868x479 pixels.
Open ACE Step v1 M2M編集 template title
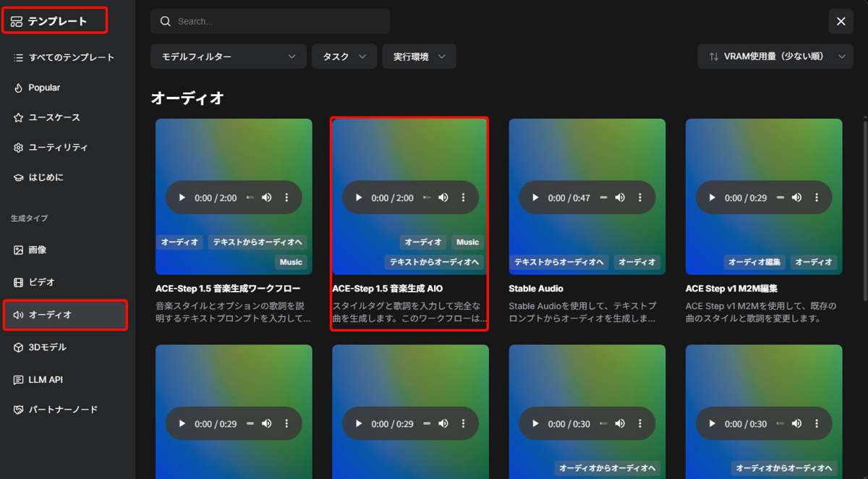731,289
